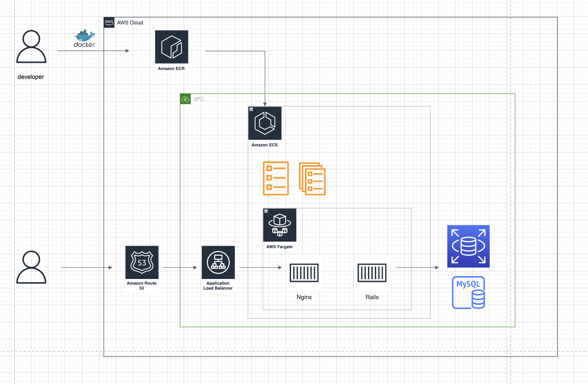The height and width of the screenshot is (384, 588).
Task: Click the 'AWS Fargate' caption
Action: [280, 247]
